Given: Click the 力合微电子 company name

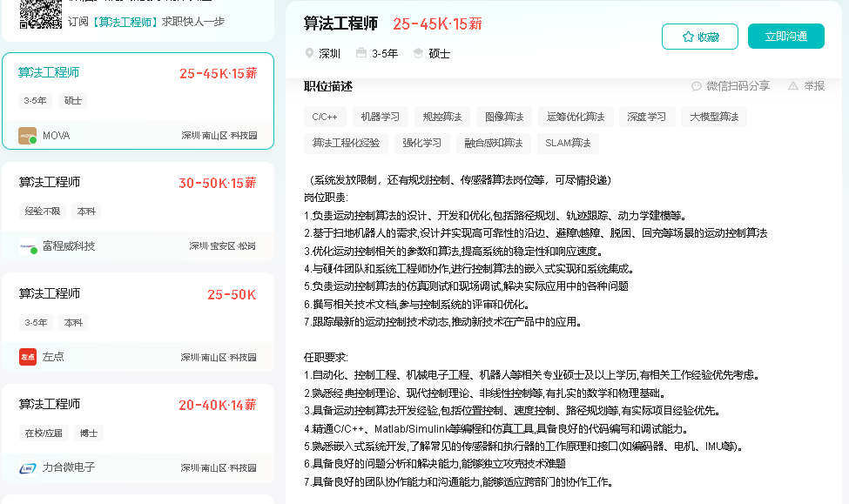Looking at the screenshot, I should tap(69, 467).
